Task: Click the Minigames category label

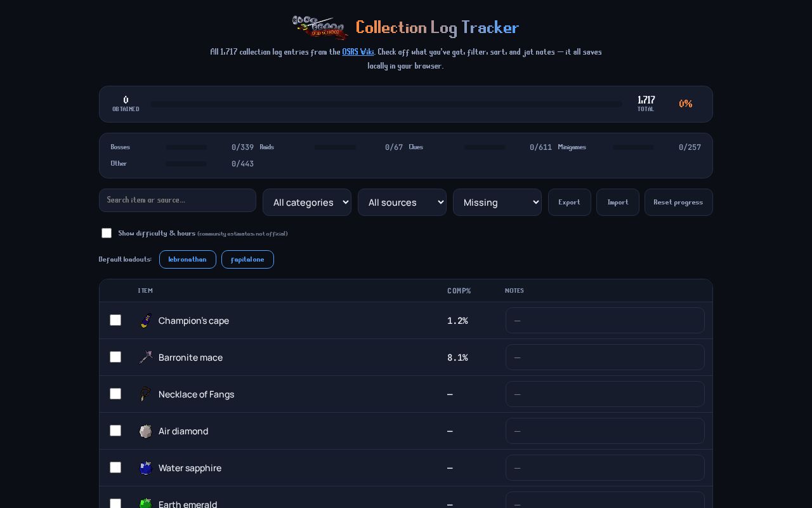Action: click(572, 147)
